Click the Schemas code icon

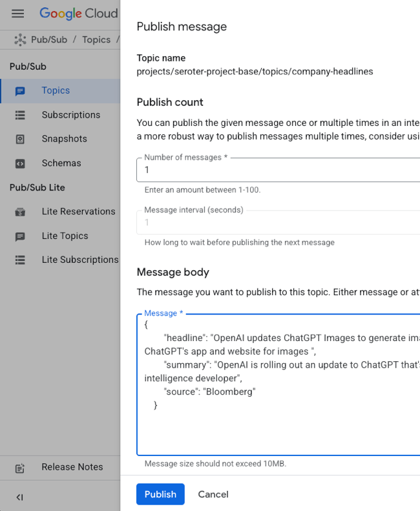pyautogui.click(x=20, y=163)
